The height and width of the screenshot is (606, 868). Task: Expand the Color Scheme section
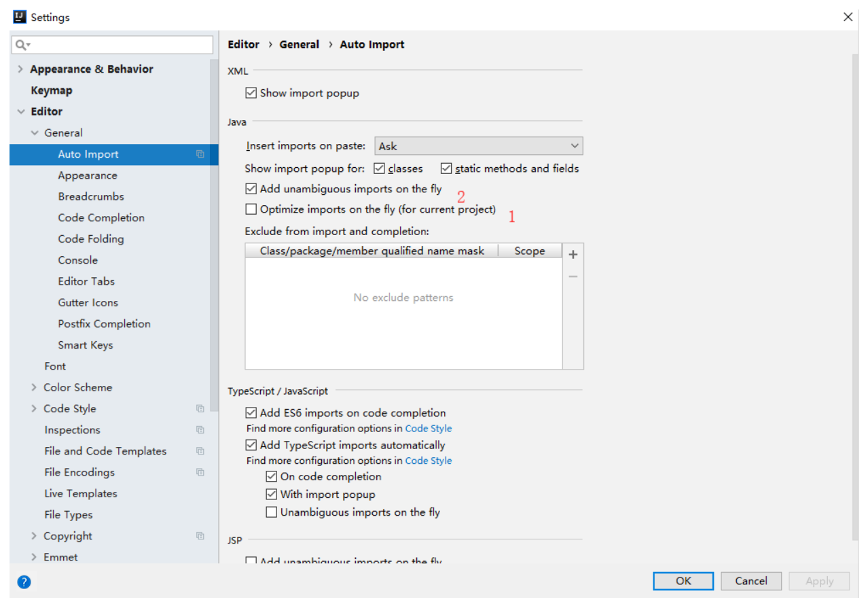(x=34, y=387)
